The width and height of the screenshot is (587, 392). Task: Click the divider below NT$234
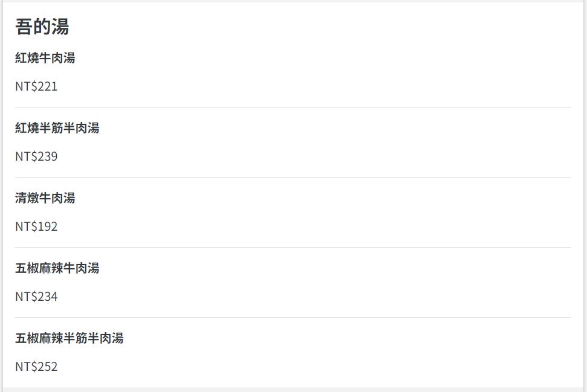pos(293,318)
